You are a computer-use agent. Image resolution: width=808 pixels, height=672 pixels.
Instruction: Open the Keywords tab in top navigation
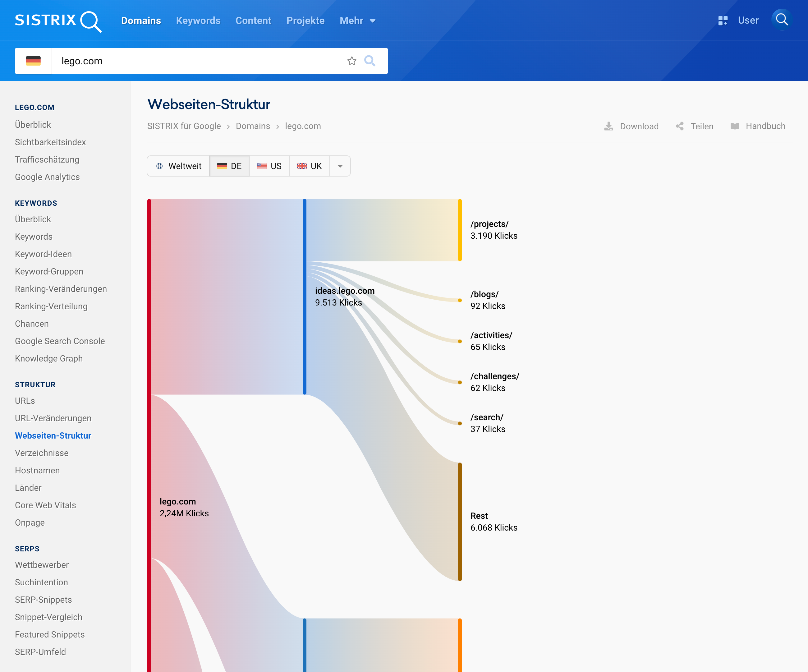click(198, 21)
